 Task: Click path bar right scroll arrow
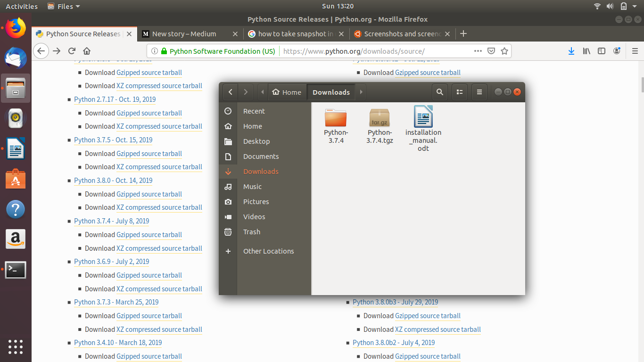361,92
